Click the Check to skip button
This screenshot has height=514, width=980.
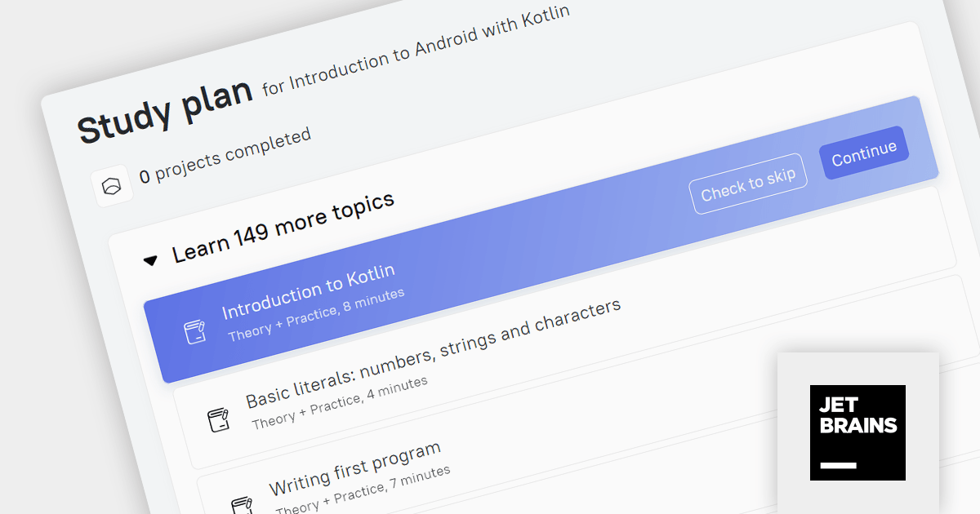coord(748,184)
